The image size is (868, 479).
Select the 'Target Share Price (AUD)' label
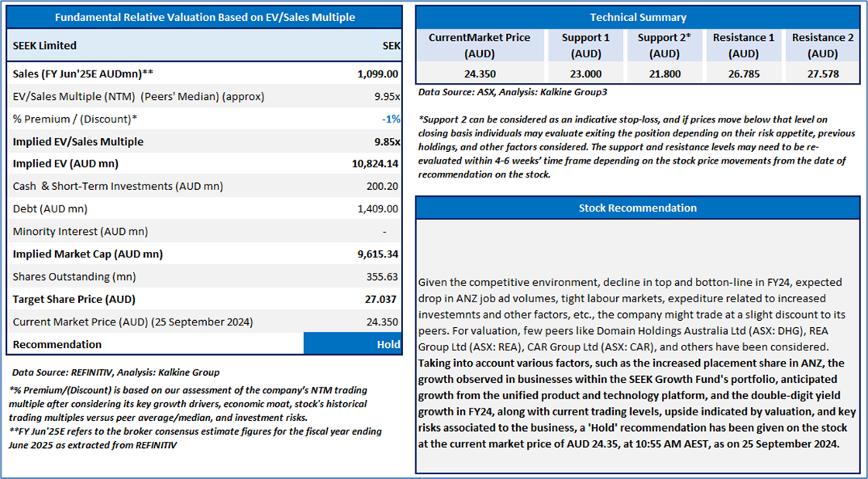[74, 299]
